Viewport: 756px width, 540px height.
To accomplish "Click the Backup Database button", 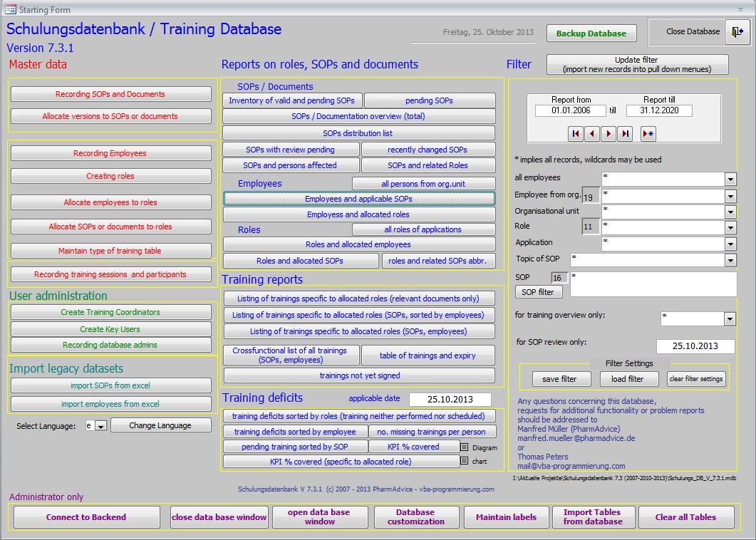I will pos(591,33).
